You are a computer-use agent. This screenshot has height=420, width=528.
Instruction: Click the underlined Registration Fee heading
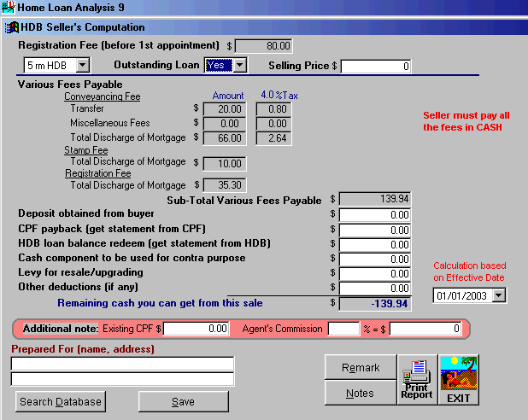tap(98, 173)
